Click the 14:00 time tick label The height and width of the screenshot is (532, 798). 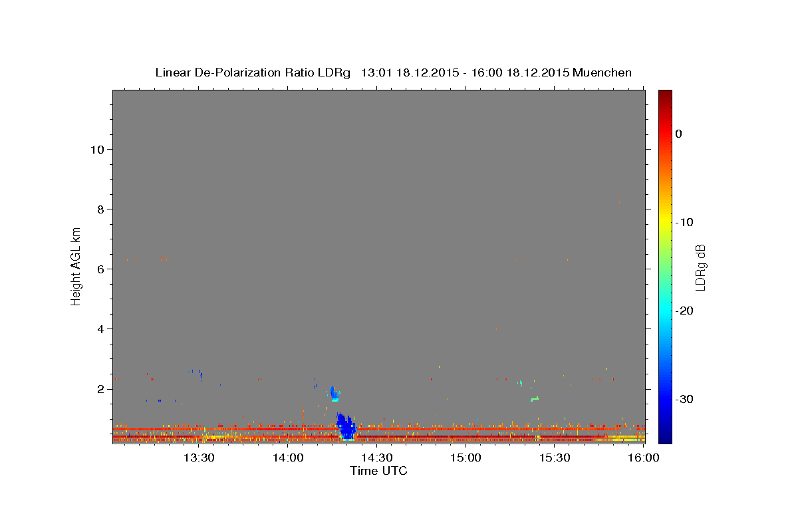coord(289,458)
